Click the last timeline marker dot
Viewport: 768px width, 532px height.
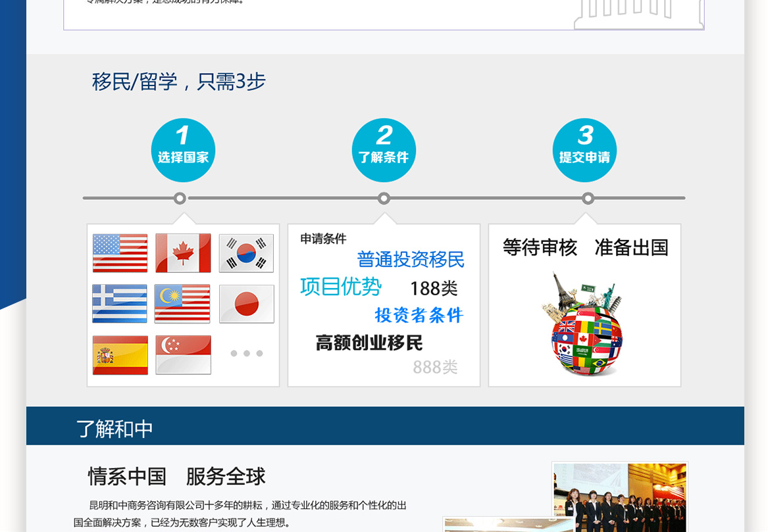pyautogui.click(x=588, y=198)
